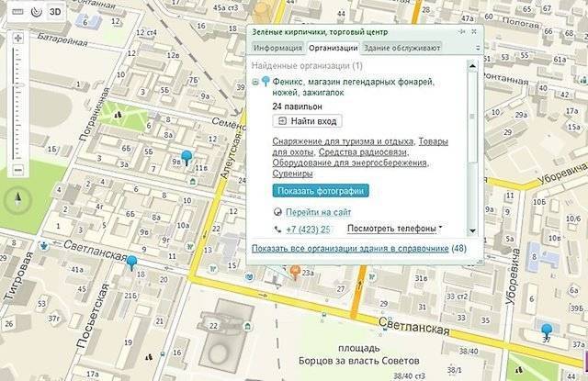Switch to the Информация tab
Image resolution: width=588 pixels, height=381 pixels.
click(x=277, y=47)
